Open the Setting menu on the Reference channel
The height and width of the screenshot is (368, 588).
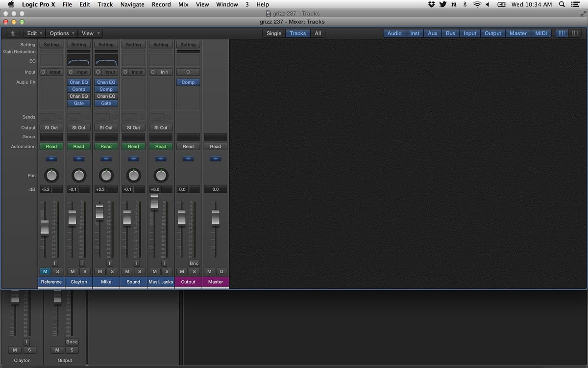click(x=51, y=44)
